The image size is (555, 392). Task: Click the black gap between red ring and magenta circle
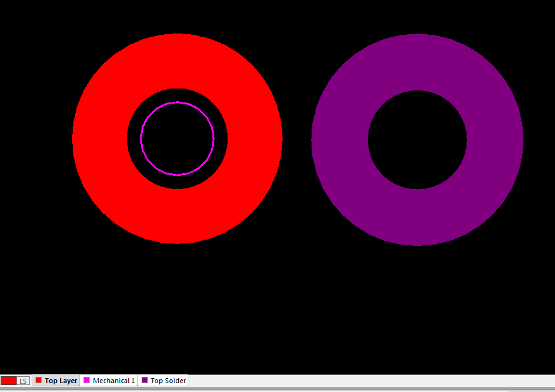134,139
